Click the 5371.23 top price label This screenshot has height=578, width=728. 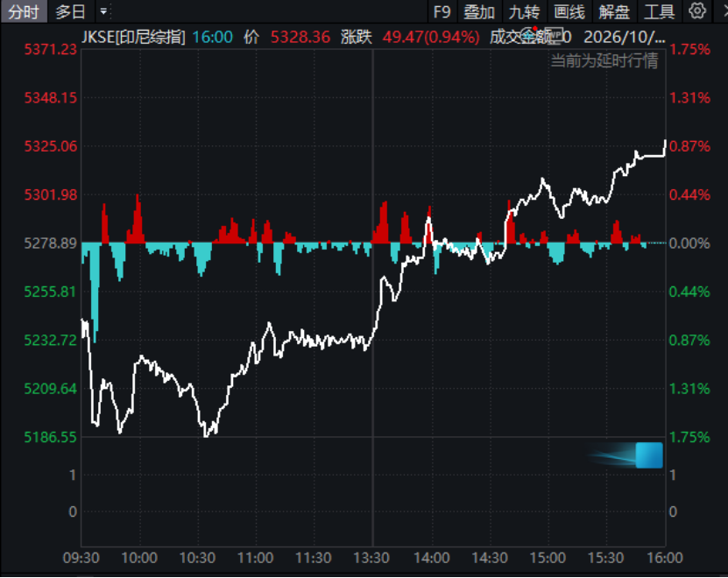pyautogui.click(x=50, y=49)
